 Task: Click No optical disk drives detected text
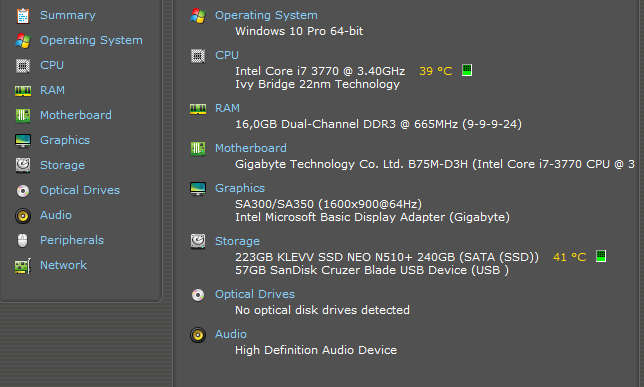pos(322,310)
